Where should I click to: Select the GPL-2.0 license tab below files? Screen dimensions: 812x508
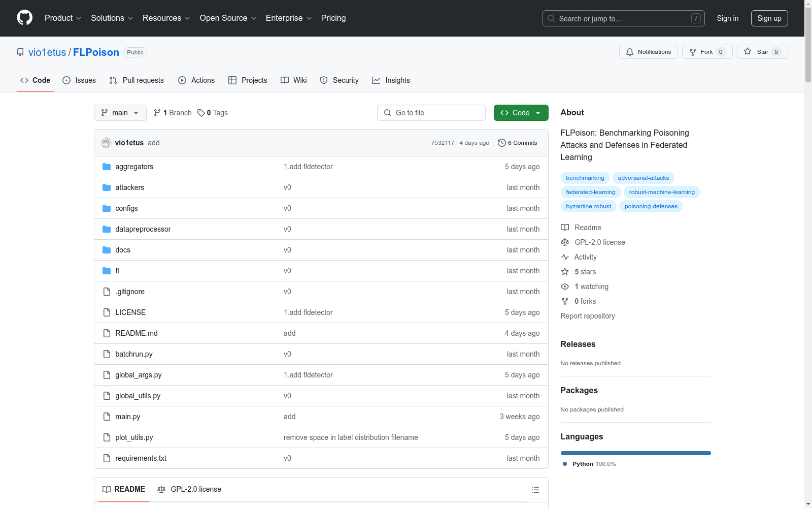[189, 489]
